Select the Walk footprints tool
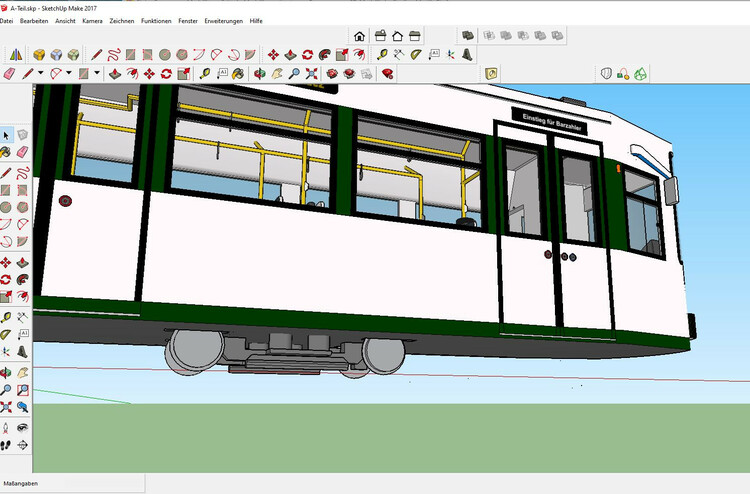 point(5,445)
